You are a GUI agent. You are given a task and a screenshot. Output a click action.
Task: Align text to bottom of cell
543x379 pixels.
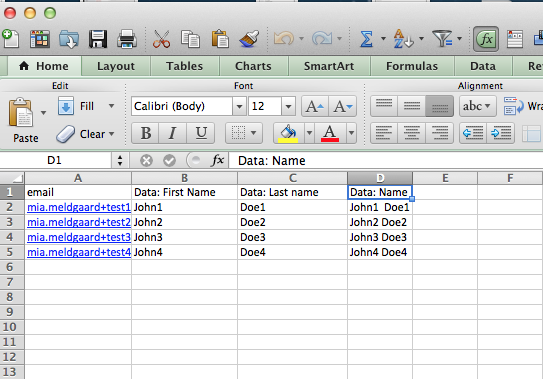[439, 106]
